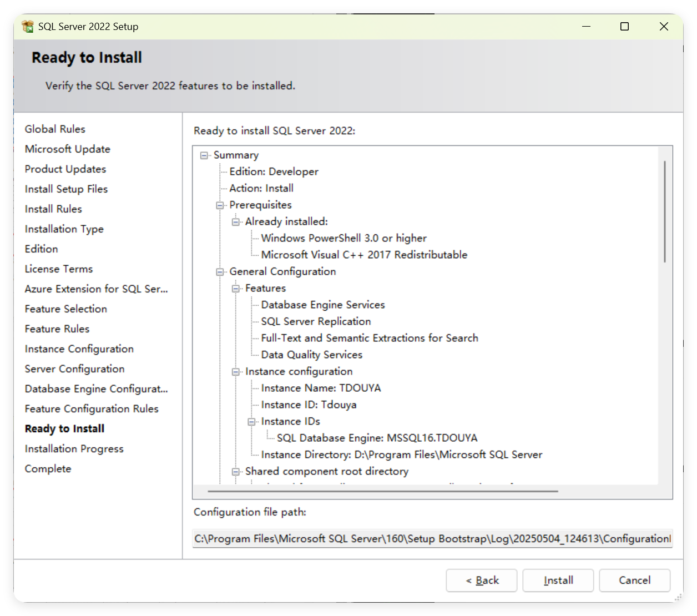Select the Ready to Install step
This screenshot has height=616, width=697.
65,428
